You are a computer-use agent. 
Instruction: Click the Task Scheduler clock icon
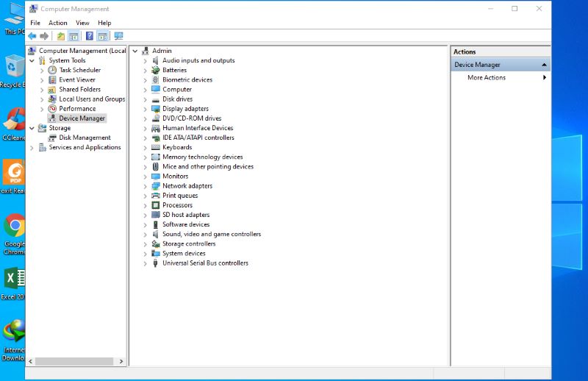[52, 70]
